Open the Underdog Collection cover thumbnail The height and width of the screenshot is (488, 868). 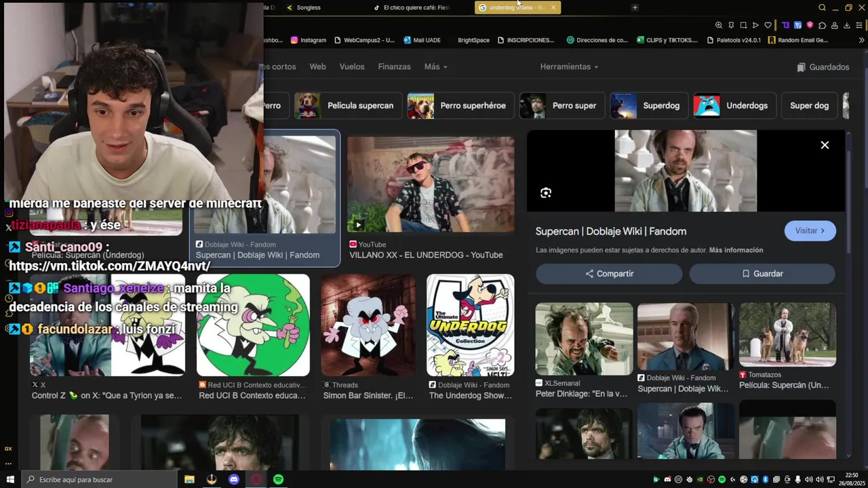tap(470, 325)
